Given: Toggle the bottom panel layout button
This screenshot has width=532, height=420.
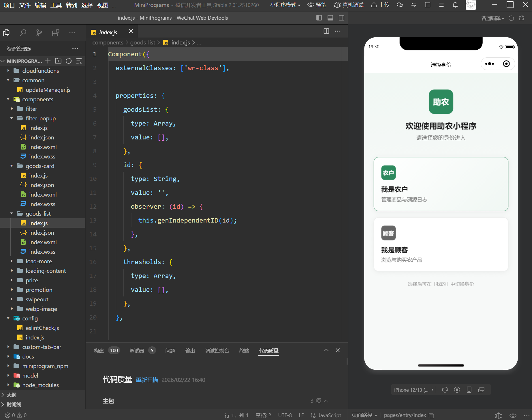Looking at the screenshot, I should point(330,18).
